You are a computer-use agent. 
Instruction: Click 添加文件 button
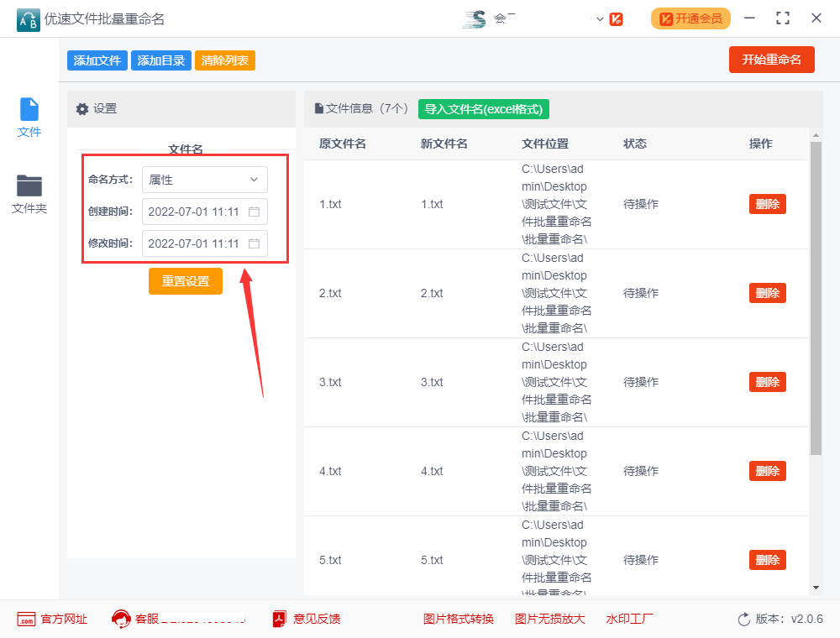[x=97, y=60]
